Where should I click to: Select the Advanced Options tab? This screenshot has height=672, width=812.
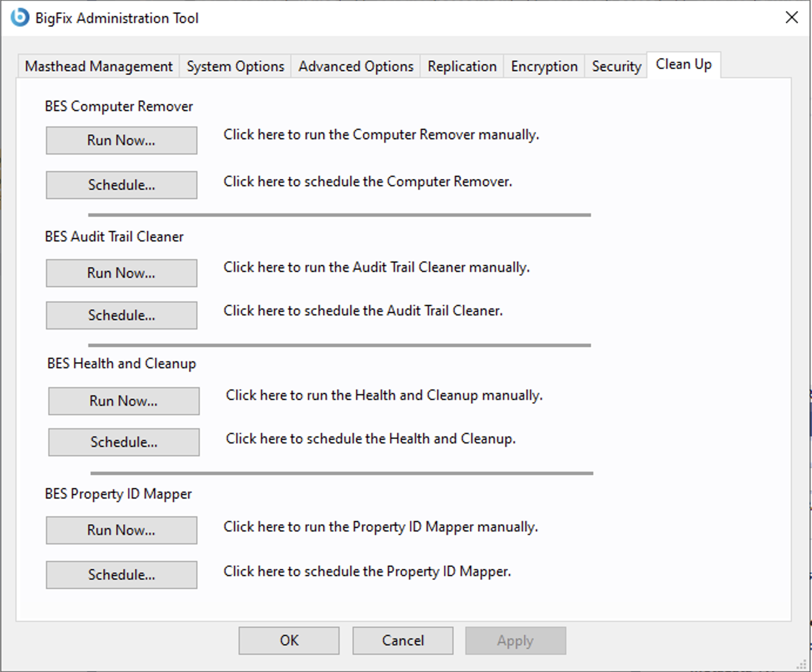[355, 66]
